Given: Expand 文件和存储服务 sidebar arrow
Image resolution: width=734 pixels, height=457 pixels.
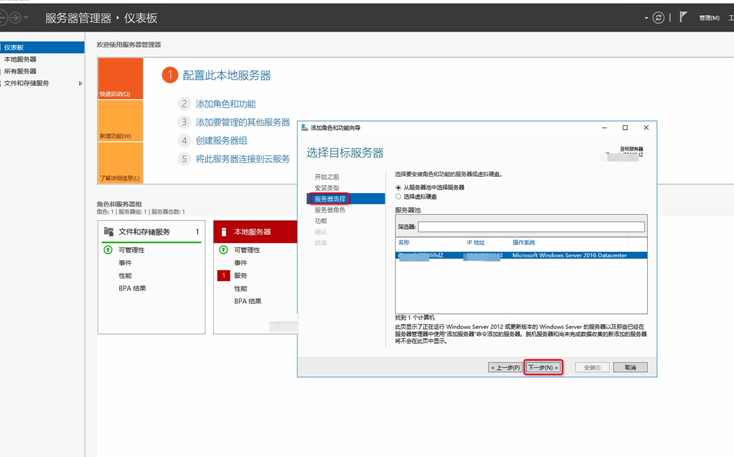Looking at the screenshot, I should coord(80,84).
